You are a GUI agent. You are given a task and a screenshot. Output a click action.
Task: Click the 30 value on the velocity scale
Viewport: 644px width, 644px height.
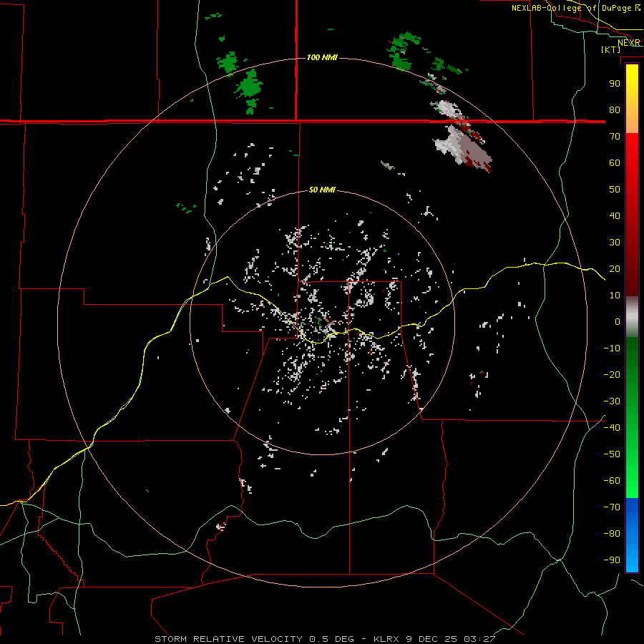(615, 243)
